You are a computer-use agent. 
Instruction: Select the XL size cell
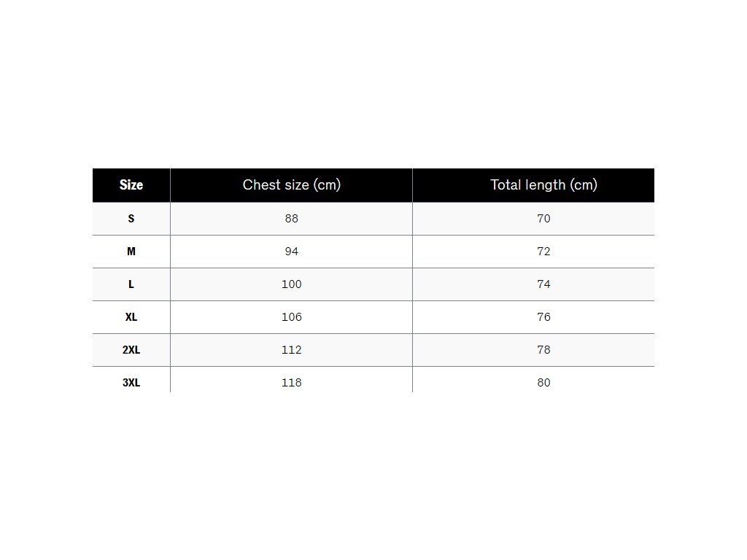[131, 317]
